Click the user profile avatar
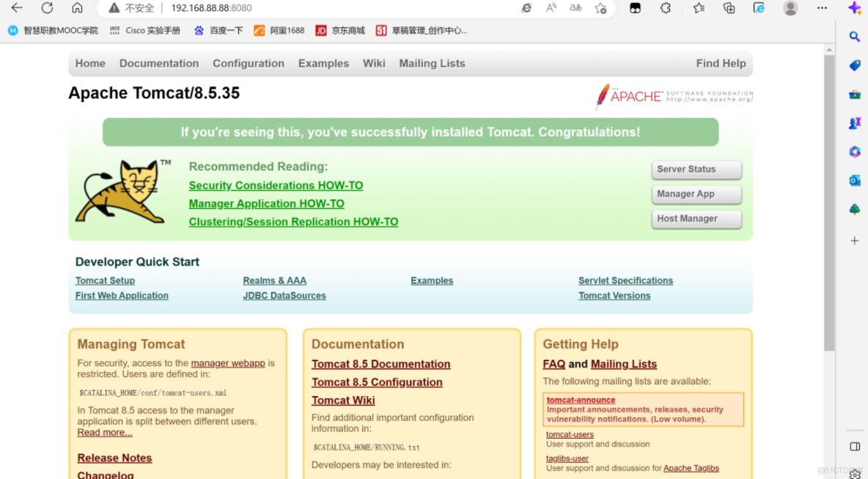868x479 pixels. tap(790, 8)
